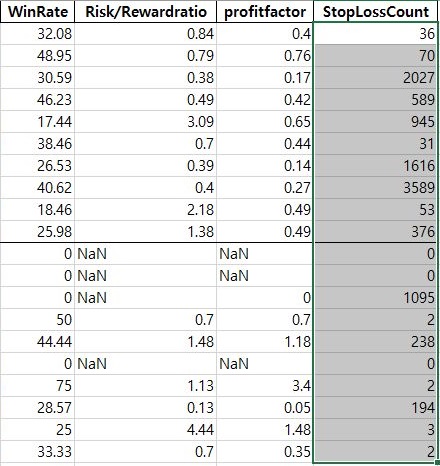Pick the profitfactor cell 0.27
The height and width of the screenshot is (466, 440).
tap(265, 188)
